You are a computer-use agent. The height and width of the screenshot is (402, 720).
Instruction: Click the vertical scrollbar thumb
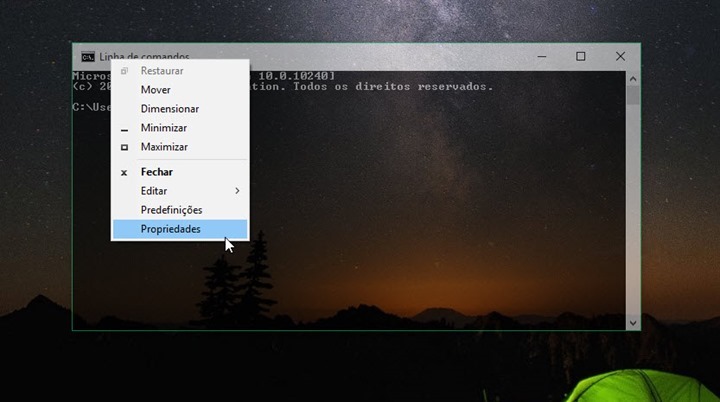[632, 95]
